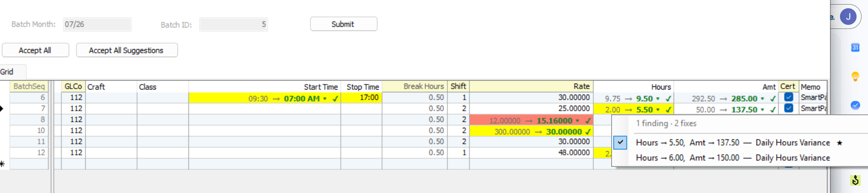
Task: Accept the 137.50 amount suggestion checkmark
Action: click(x=773, y=109)
